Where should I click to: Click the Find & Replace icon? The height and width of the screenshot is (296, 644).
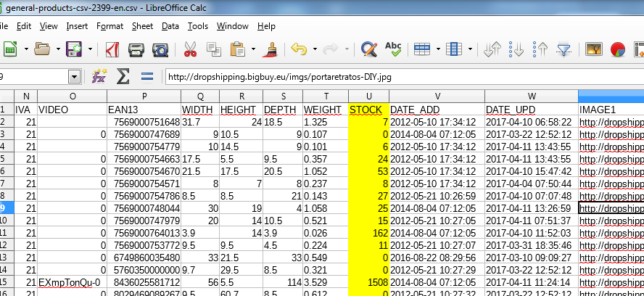[368, 50]
